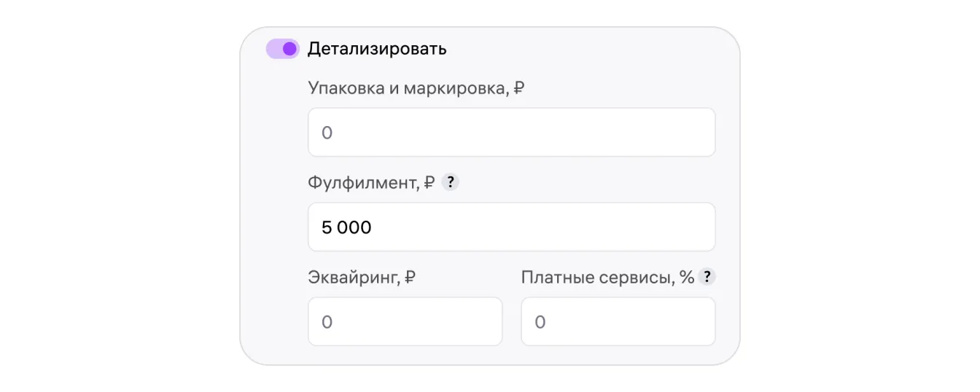
Task: Click the 0 placeholder in Упаковка field
Action: click(327, 133)
